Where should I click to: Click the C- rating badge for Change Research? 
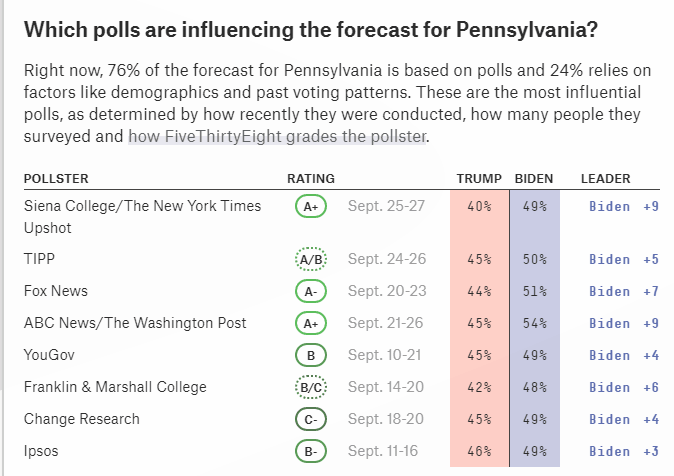pos(311,419)
